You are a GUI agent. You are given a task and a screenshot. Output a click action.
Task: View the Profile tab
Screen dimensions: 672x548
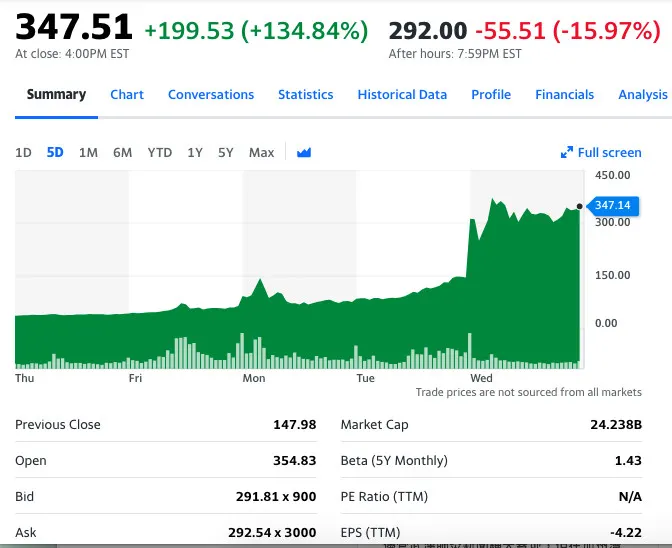[491, 95]
